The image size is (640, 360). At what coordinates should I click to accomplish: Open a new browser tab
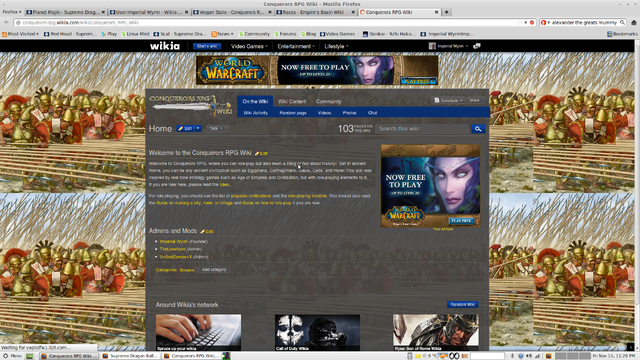click(446, 12)
